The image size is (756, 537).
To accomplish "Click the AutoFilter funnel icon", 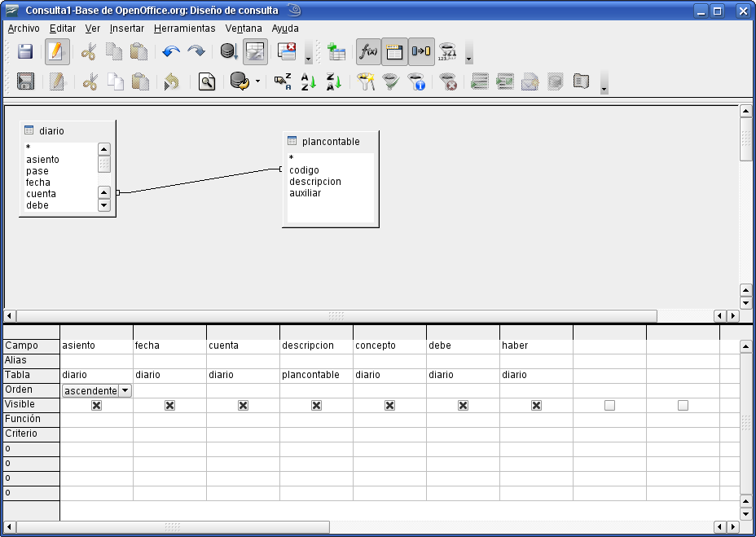I will tap(366, 81).
